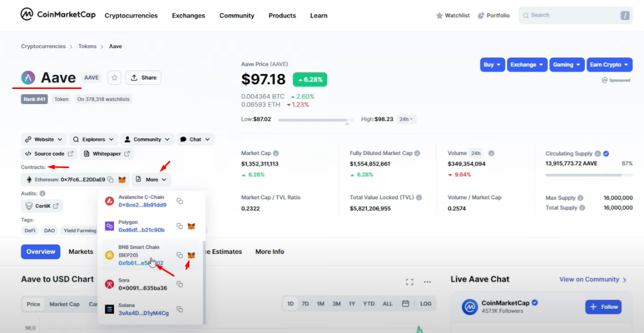The width and height of the screenshot is (644, 333).
Task: Click the Market Cap info icon
Action: click(x=276, y=153)
